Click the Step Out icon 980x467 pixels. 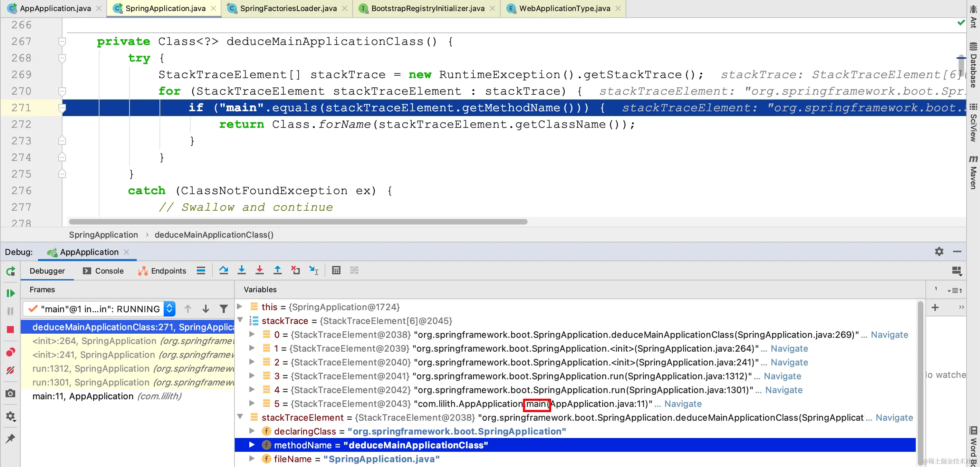(x=277, y=270)
